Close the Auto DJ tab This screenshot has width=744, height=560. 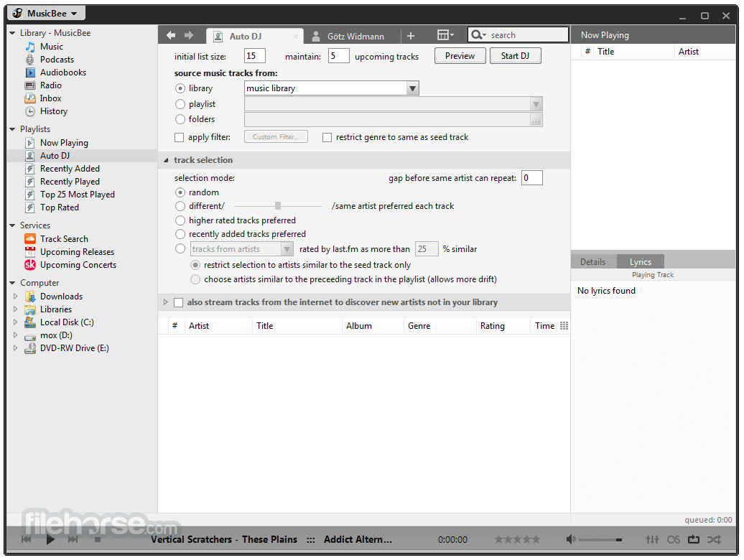coord(295,37)
